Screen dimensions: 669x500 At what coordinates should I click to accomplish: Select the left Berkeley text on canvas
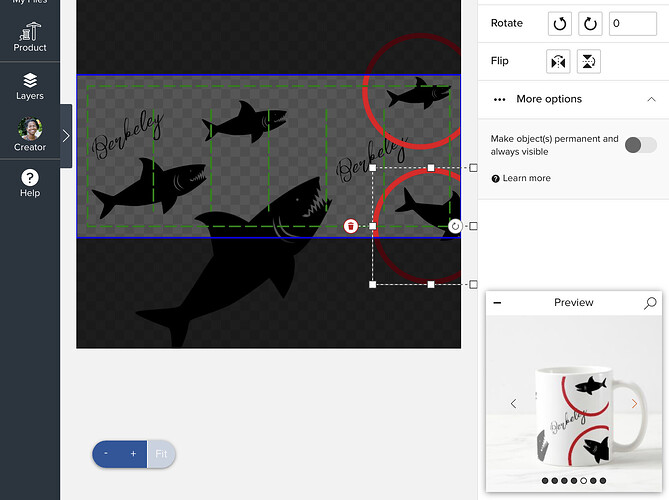coord(127,136)
